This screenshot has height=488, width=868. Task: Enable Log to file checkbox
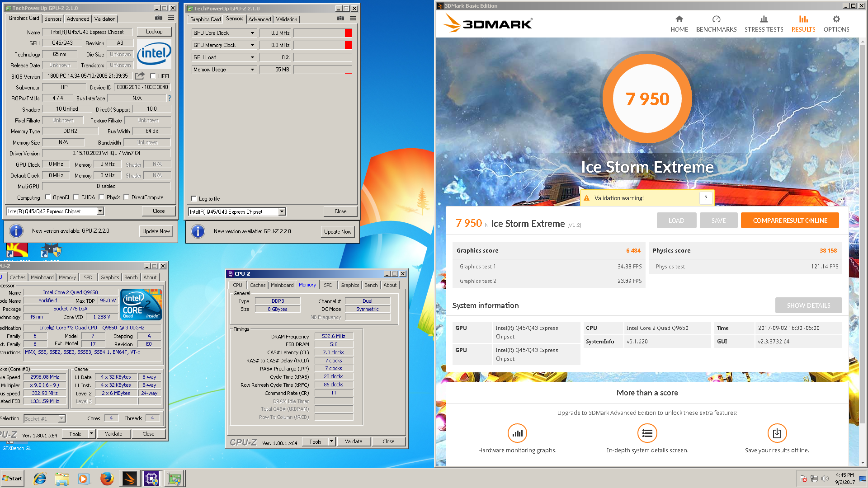tap(194, 199)
